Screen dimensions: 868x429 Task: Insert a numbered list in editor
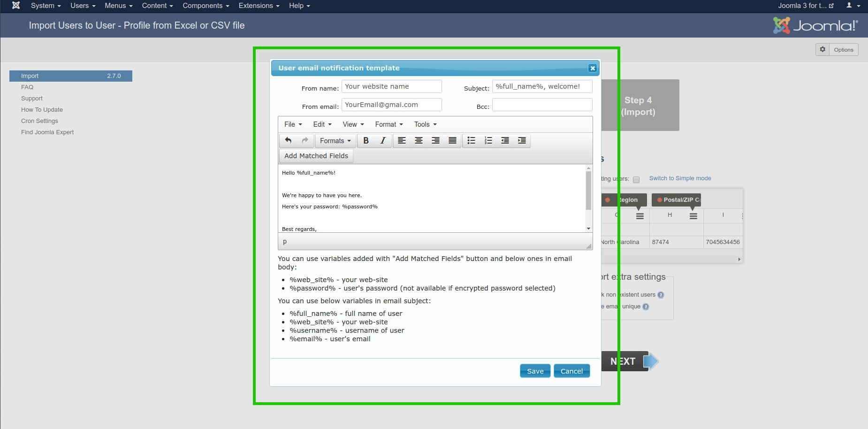[x=488, y=140]
